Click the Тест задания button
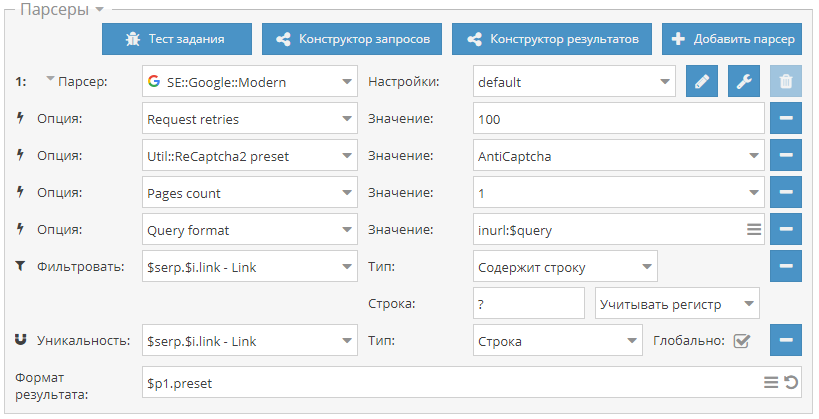The image size is (819, 419). tap(177, 39)
